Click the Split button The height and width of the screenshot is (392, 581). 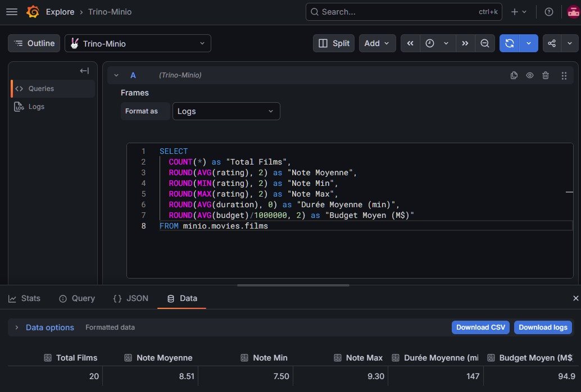[334, 43]
